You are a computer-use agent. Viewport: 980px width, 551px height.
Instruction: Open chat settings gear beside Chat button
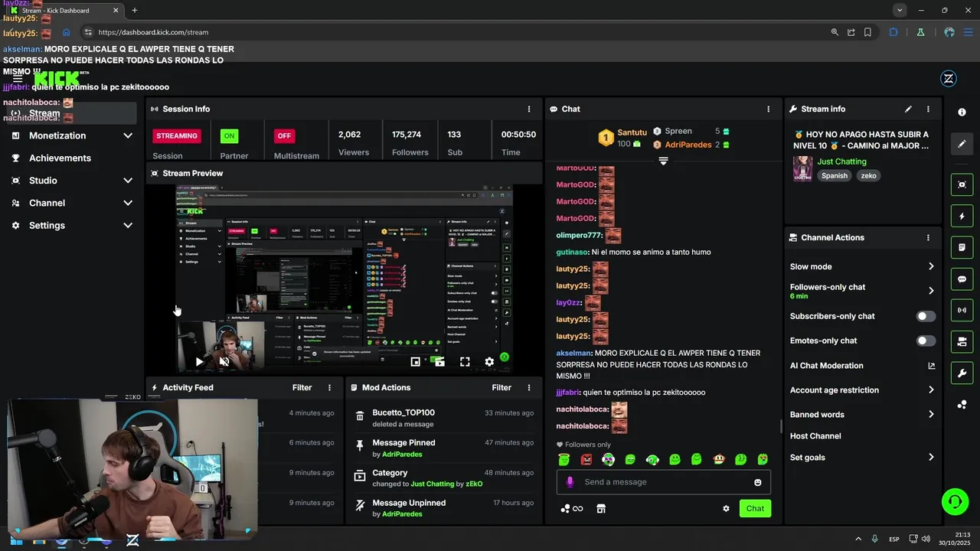pyautogui.click(x=726, y=508)
